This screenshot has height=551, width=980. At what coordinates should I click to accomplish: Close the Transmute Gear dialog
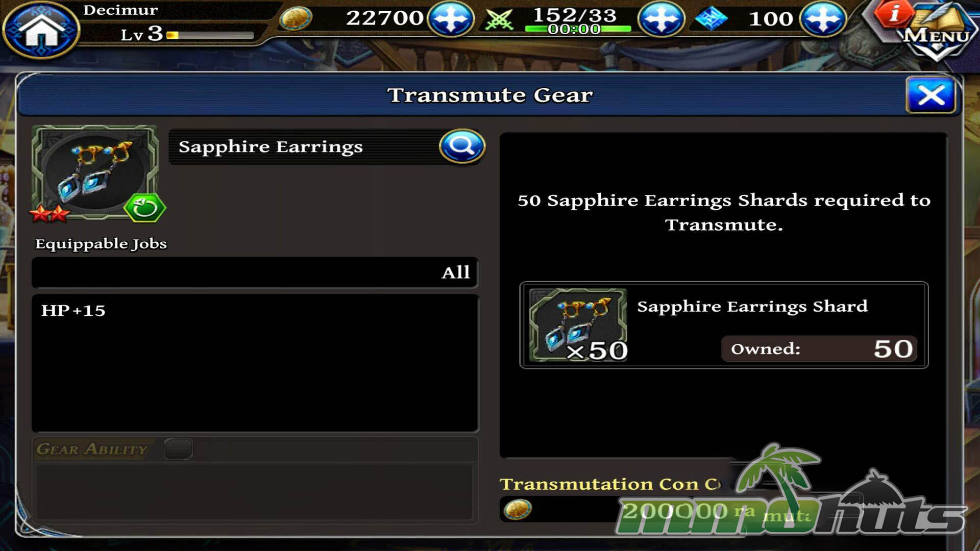tap(930, 95)
